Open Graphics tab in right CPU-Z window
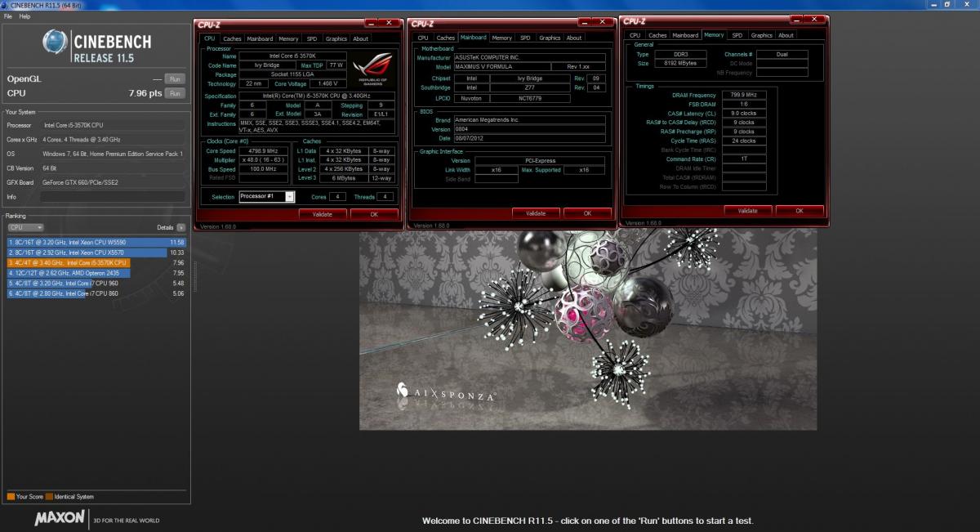This screenshot has height=532, width=980. [762, 35]
